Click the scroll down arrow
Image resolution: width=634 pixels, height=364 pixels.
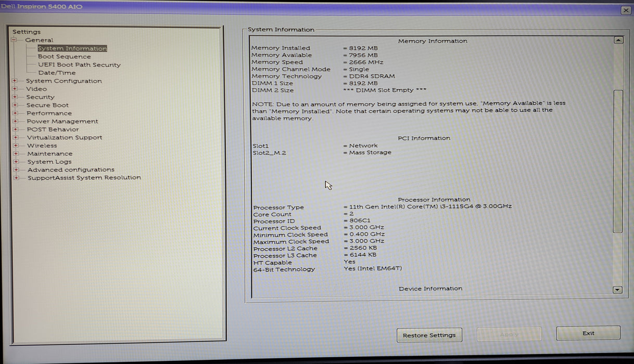(618, 290)
